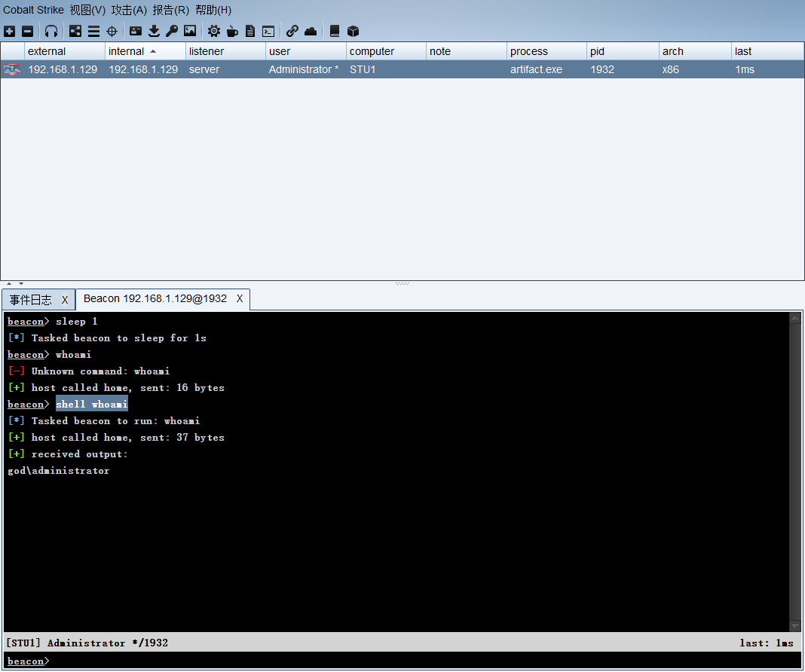Click the gear icon to generate Windows executable
Image resolution: width=805 pixels, height=672 pixels.
pos(214,32)
